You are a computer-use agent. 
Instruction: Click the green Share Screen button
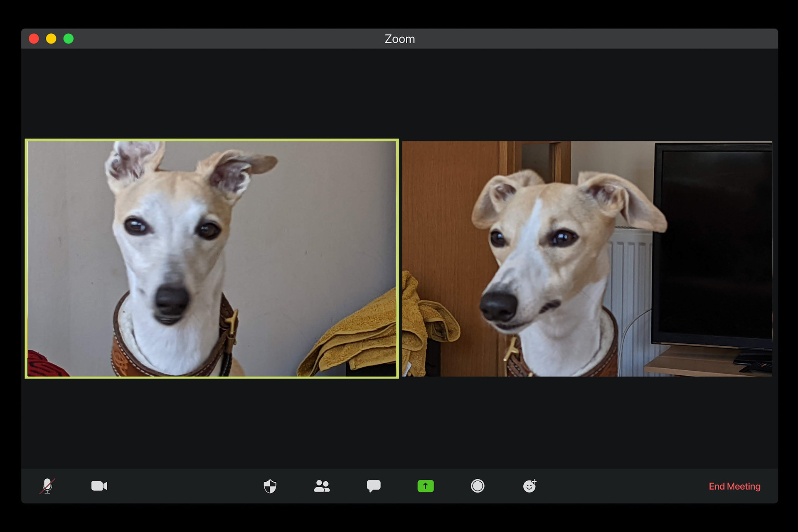click(425, 486)
